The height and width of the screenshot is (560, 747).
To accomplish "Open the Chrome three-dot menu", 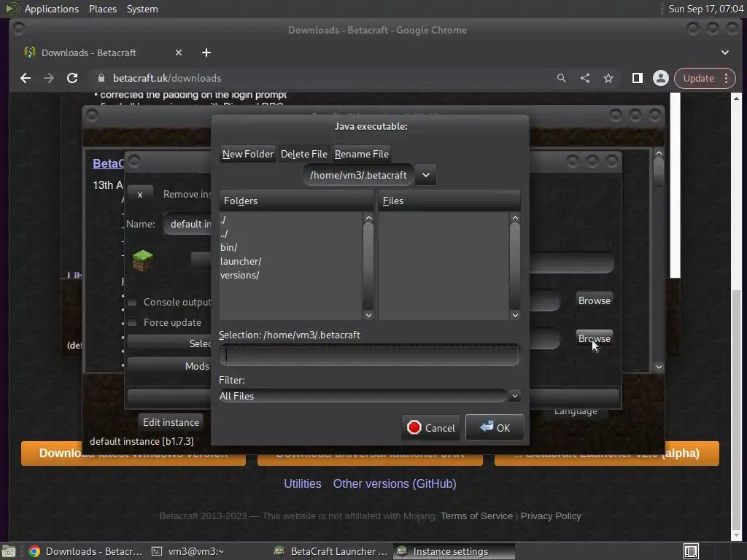I will pos(726,78).
